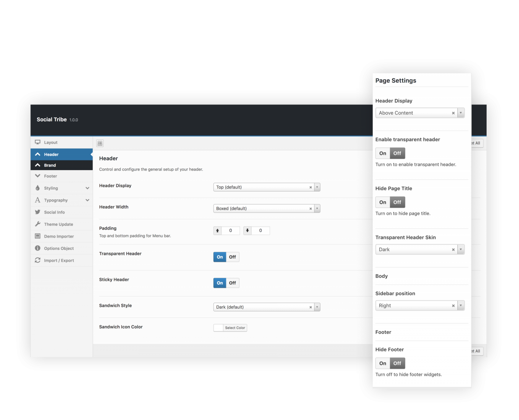Click the Options Object info icon
The width and height of the screenshot is (519, 420).
pos(38,248)
